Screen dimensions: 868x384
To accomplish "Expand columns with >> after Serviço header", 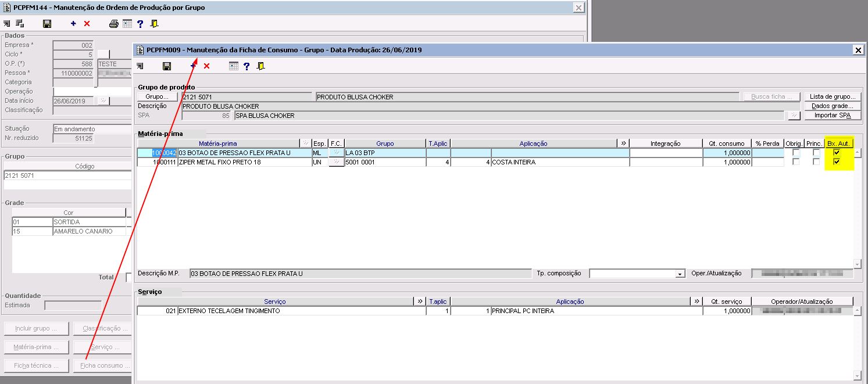I will [420, 302].
